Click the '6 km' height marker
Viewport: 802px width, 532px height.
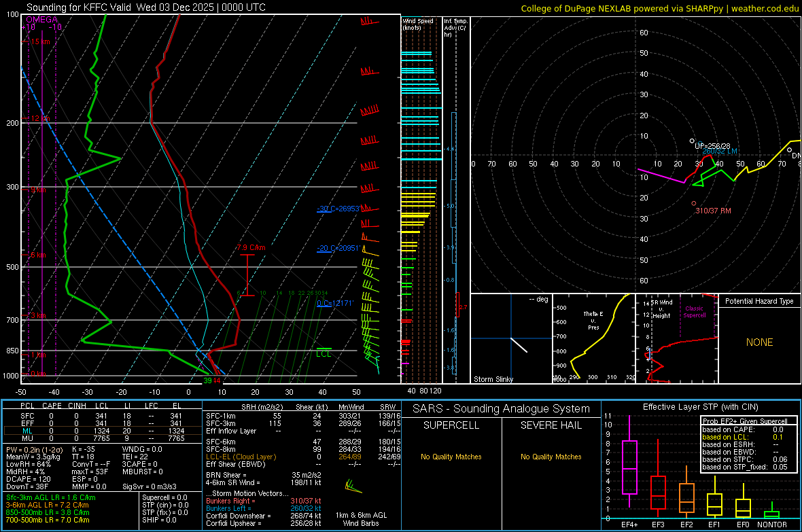tap(38, 255)
